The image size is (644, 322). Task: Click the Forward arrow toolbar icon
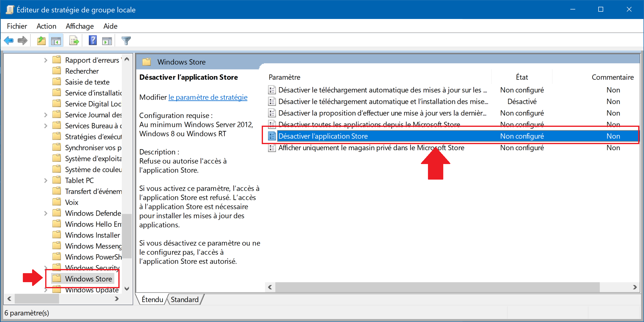pos(23,41)
